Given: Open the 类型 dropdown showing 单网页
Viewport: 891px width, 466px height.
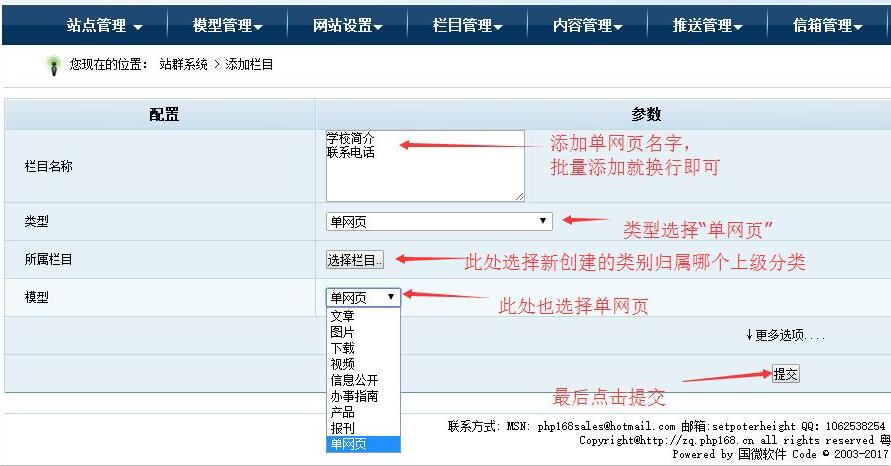Looking at the screenshot, I should [439, 221].
